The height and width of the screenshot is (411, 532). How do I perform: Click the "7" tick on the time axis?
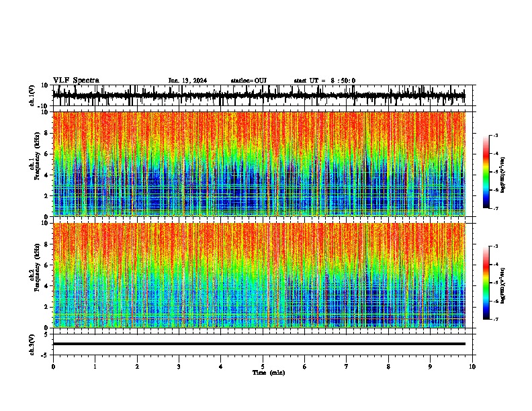click(x=347, y=367)
